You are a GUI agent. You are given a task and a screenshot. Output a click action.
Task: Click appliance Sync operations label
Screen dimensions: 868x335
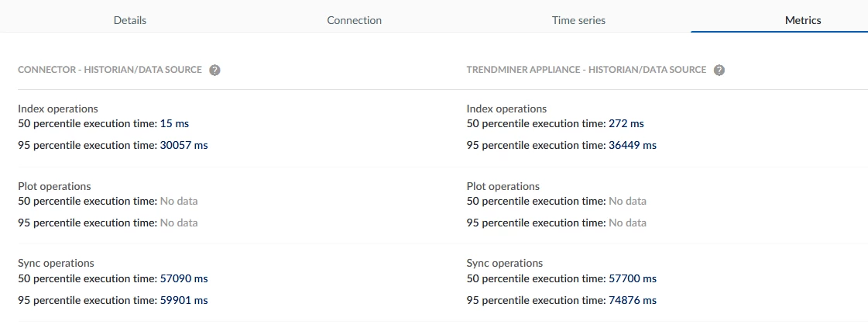504,263
